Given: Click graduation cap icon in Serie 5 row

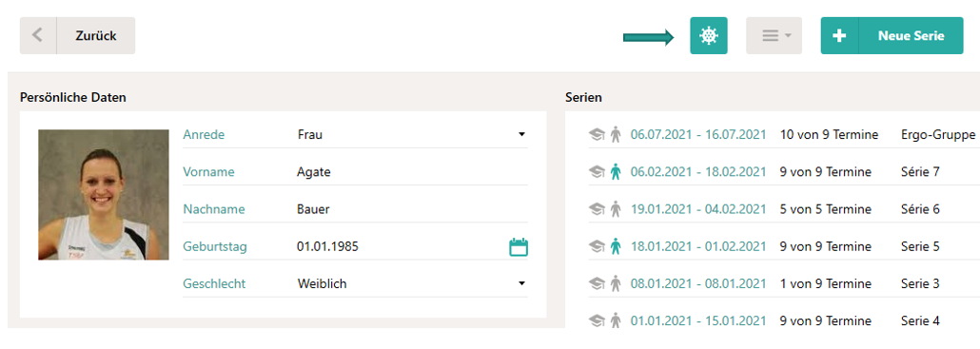Looking at the screenshot, I should pos(597,246).
